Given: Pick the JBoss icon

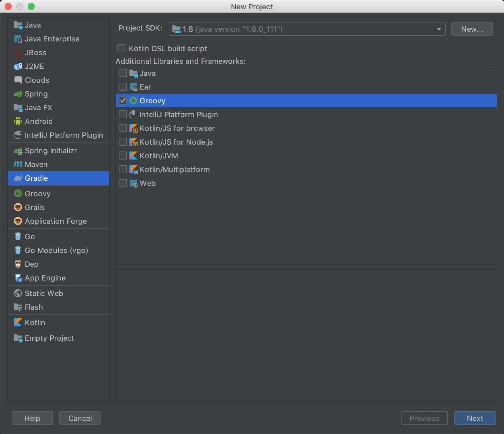Looking at the screenshot, I should coord(18,53).
